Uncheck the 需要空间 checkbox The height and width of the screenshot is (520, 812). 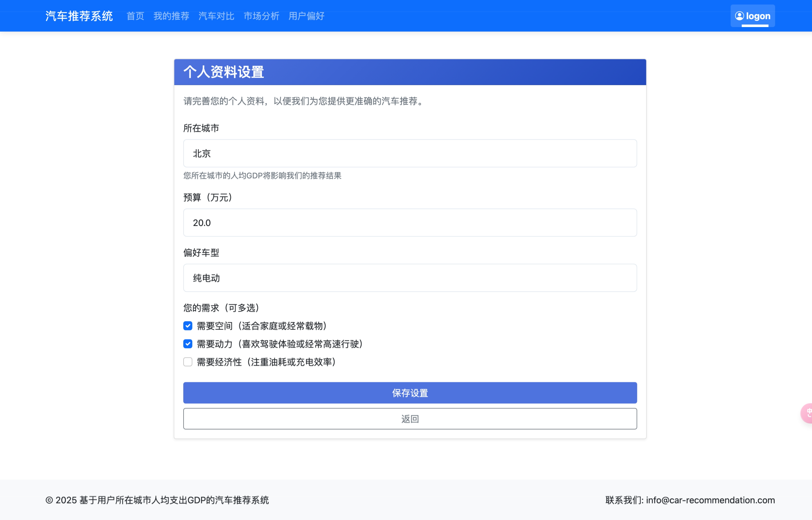(188, 326)
